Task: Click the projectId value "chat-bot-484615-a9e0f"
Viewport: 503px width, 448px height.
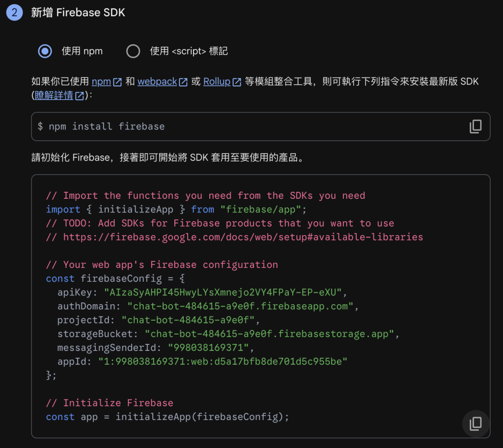Action: [188, 320]
